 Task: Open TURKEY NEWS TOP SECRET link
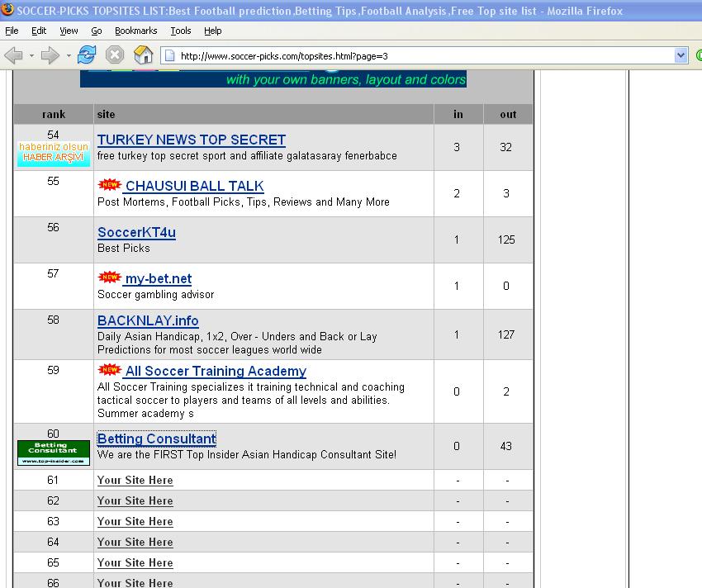click(191, 140)
